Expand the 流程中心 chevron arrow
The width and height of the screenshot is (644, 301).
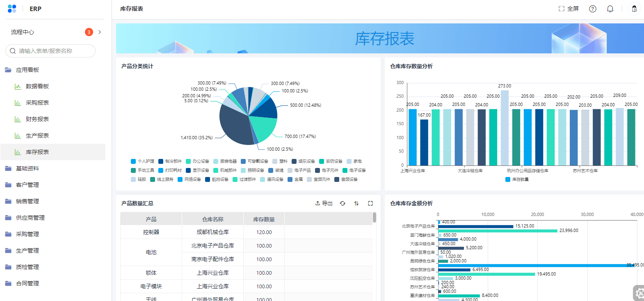pyautogui.click(x=100, y=32)
